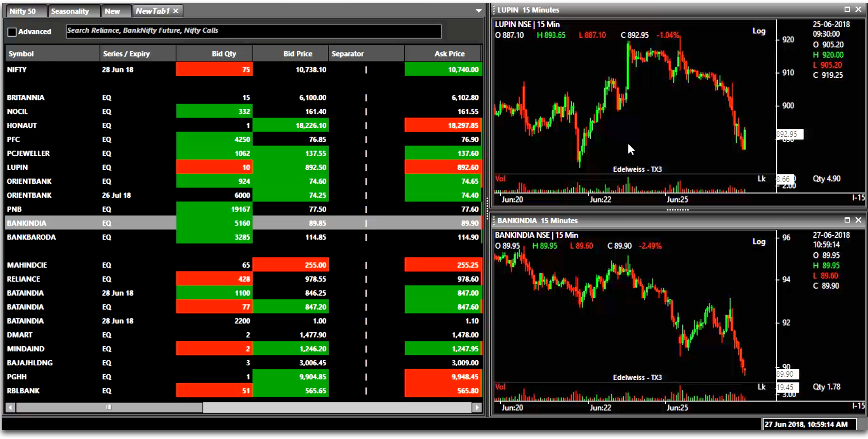Click the resizer between chart panels
Image resolution: width=868 pixels, height=439 pixels.
pyautogui.click(x=677, y=210)
